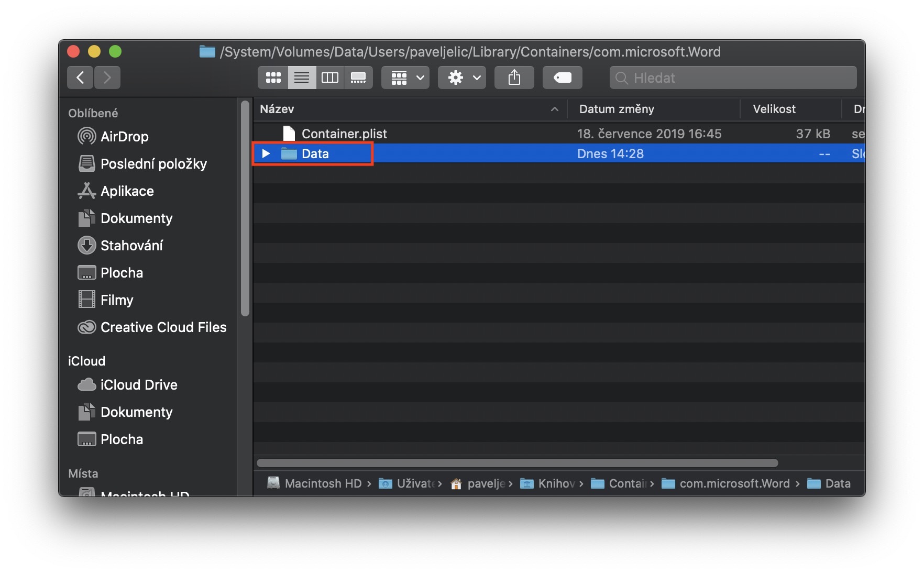
Task: Click the Dnes 14:28 date cell
Action: (610, 153)
